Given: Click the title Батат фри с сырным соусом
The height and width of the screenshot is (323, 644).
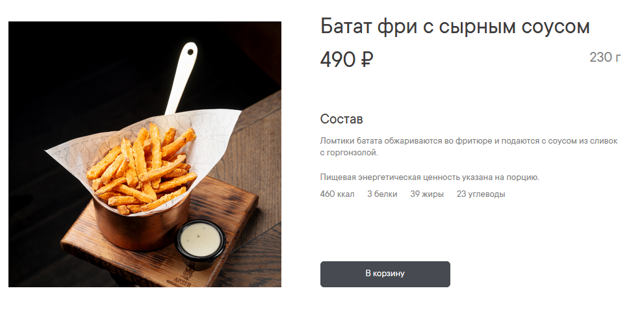Looking at the screenshot, I should [455, 27].
